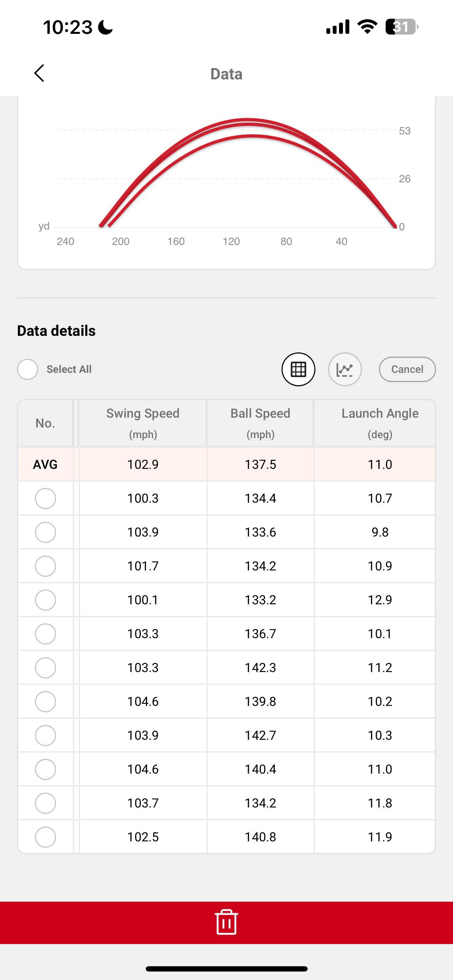453x980 pixels.
Task: Check the Wi-Fi status icon
Action: [367, 26]
